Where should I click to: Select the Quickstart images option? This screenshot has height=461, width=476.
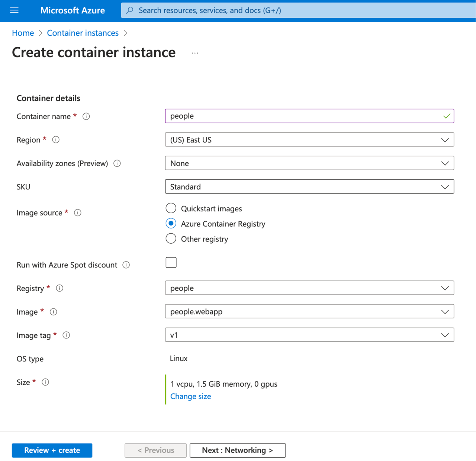[171, 208]
